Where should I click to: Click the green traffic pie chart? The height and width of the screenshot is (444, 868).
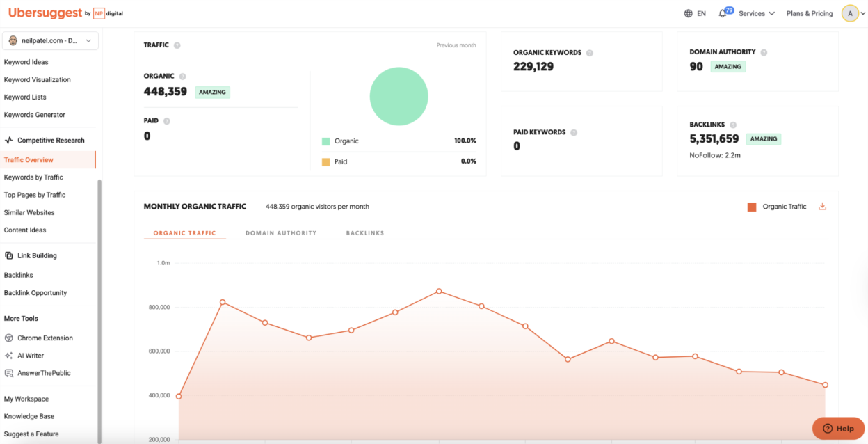[x=399, y=96]
